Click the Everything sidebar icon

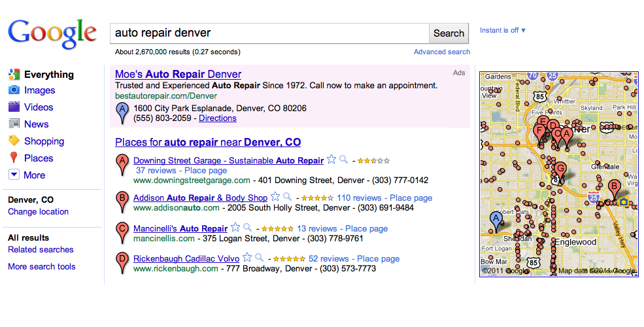(14, 75)
